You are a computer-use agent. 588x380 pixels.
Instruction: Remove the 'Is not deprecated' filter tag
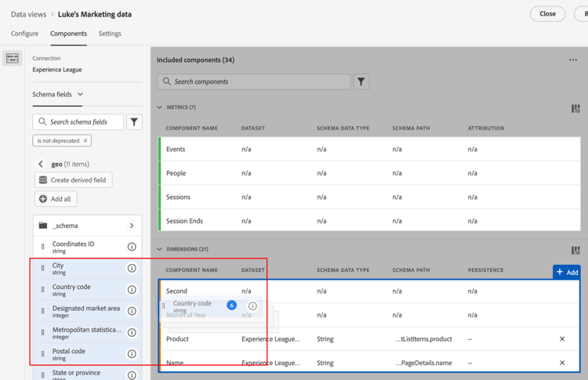pyautogui.click(x=85, y=141)
